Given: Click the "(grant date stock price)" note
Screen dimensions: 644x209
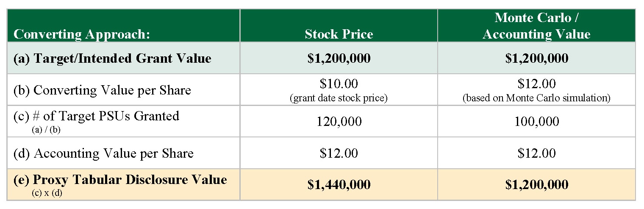Looking at the screenshot, I should pos(339,98).
